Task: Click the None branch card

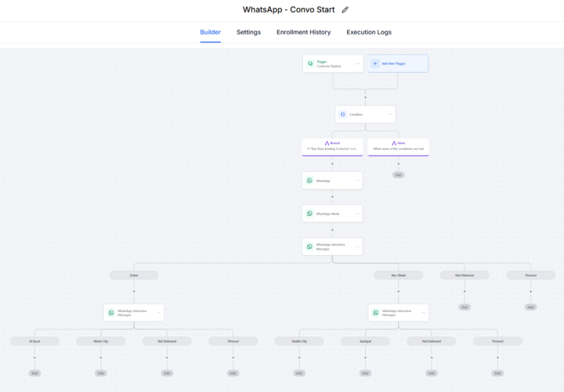Action: (x=398, y=146)
